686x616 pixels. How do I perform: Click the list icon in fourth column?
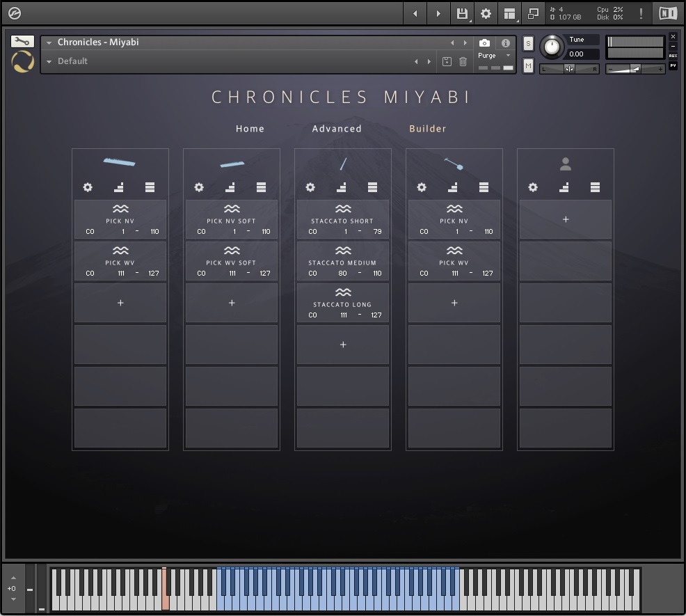click(x=484, y=187)
